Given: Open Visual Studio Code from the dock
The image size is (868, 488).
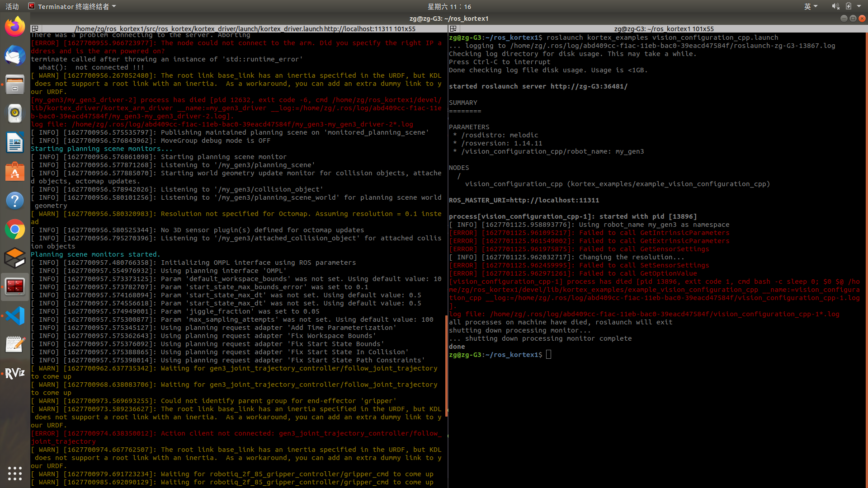Looking at the screenshot, I should pyautogui.click(x=15, y=316).
